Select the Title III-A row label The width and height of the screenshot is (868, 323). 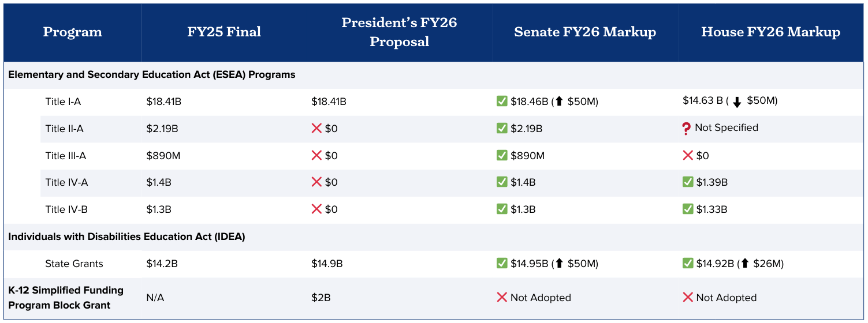66,156
